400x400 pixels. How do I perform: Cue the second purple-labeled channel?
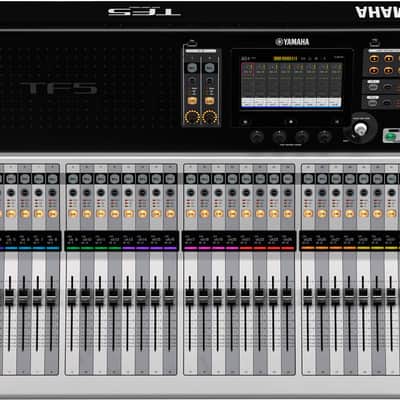click(x=142, y=193)
